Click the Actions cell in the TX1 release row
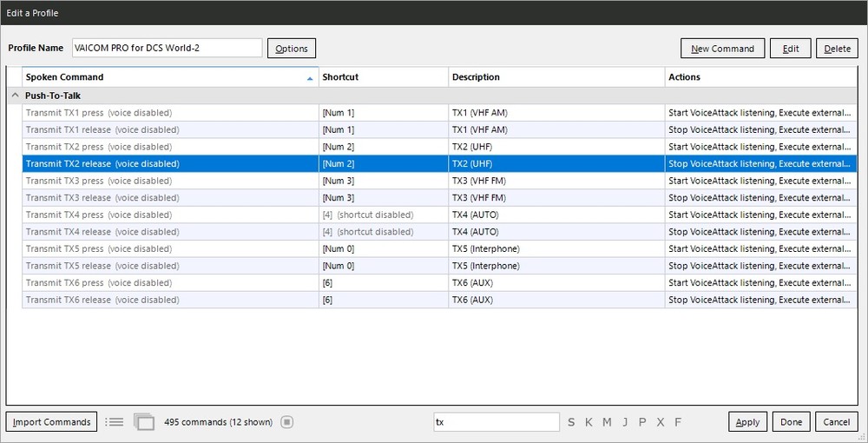Viewport: 868px width, 443px height. coord(759,129)
